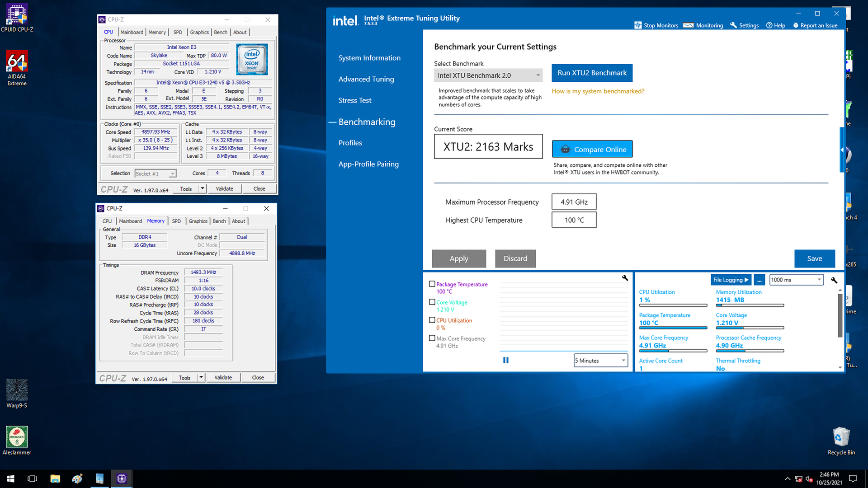Click the Maximum Processor Frequency value box

coord(574,202)
